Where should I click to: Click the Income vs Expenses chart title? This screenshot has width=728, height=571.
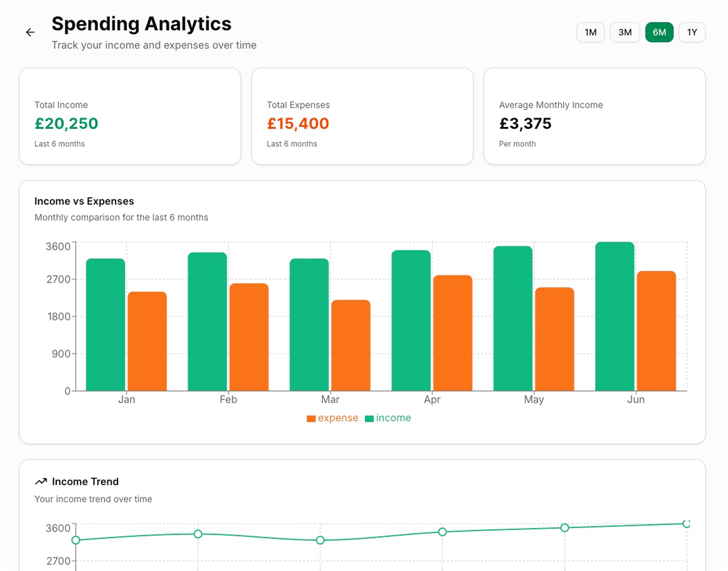(x=84, y=201)
